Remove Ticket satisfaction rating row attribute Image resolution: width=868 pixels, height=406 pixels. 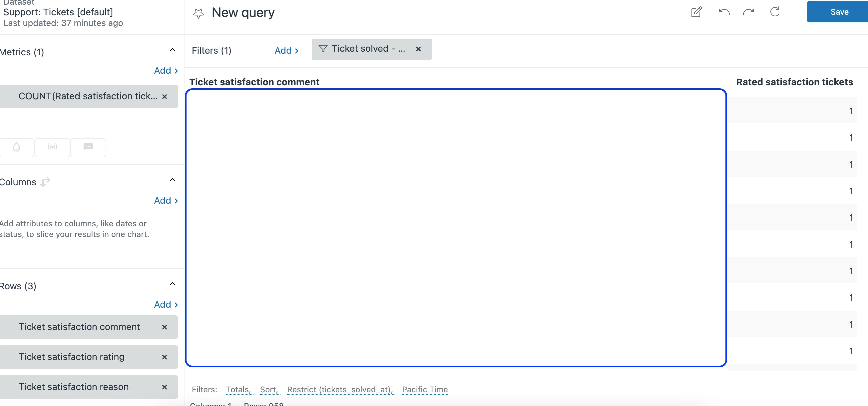165,357
